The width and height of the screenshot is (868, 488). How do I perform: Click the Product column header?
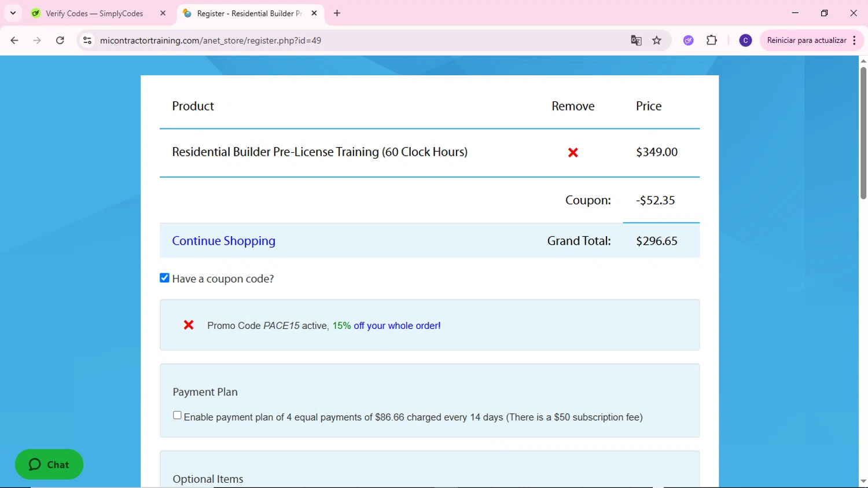click(x=193, y=106)
